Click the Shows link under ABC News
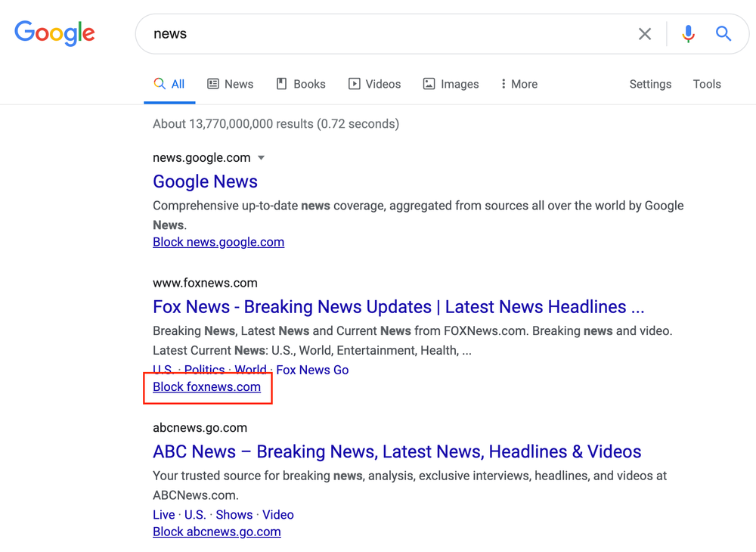 [x=234, y=514]
